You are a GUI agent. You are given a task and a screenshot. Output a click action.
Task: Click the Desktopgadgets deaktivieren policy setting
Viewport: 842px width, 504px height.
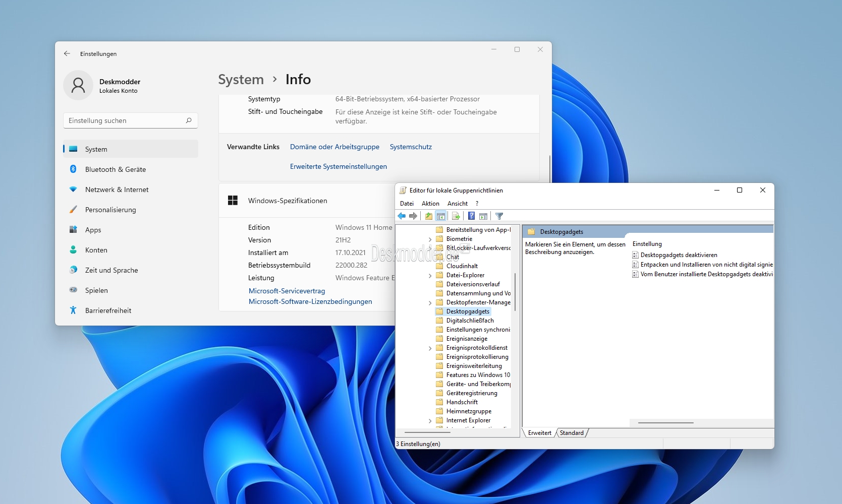pos(679,255)
